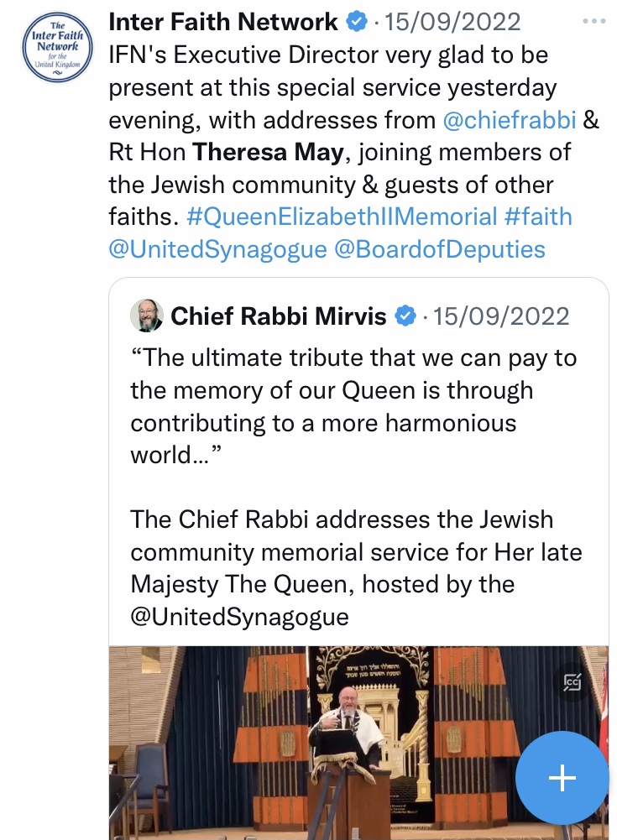Toggle closed captions icon on video
Viewport: 617px width, 840px height.
(x=574, y=682)
